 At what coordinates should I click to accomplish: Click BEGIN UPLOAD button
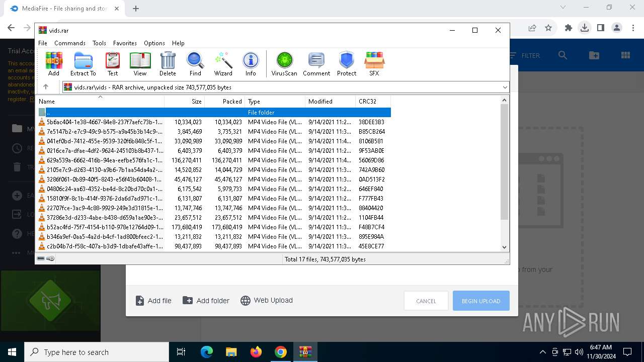[x=481, y=301]
